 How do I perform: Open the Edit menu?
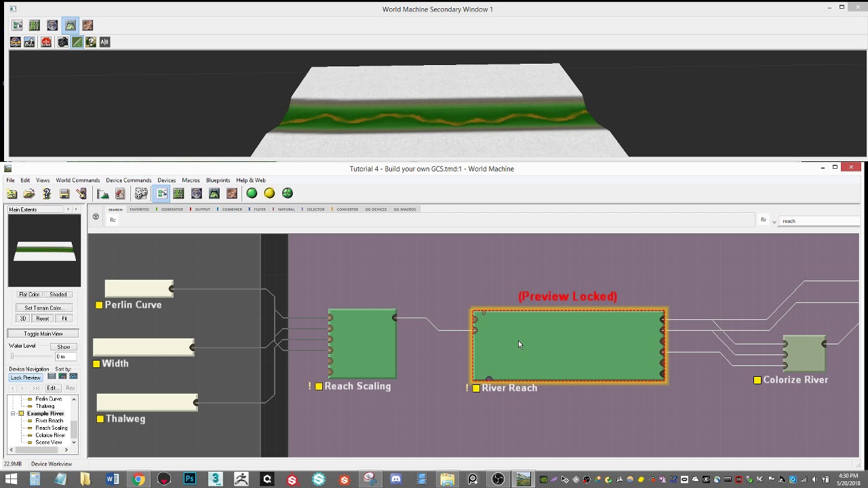tap(25, 180)
